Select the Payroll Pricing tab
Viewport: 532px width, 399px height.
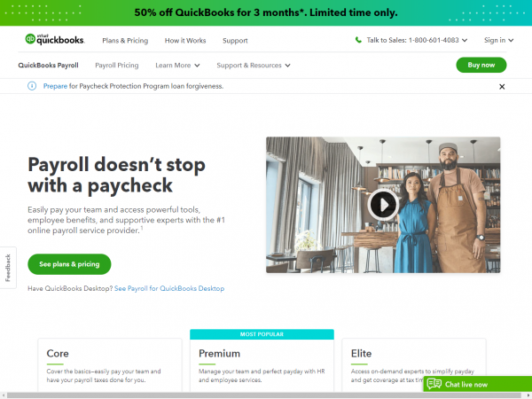117,65
